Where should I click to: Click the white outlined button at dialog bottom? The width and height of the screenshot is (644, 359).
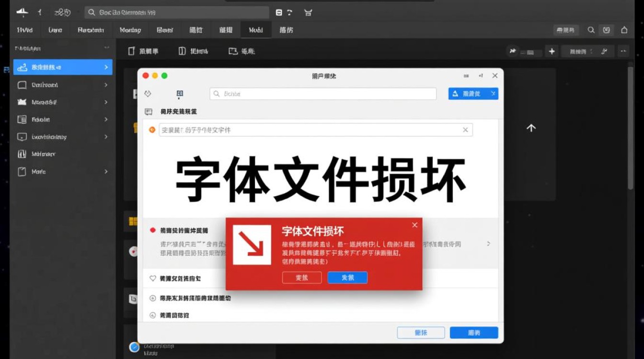[421, 333]
